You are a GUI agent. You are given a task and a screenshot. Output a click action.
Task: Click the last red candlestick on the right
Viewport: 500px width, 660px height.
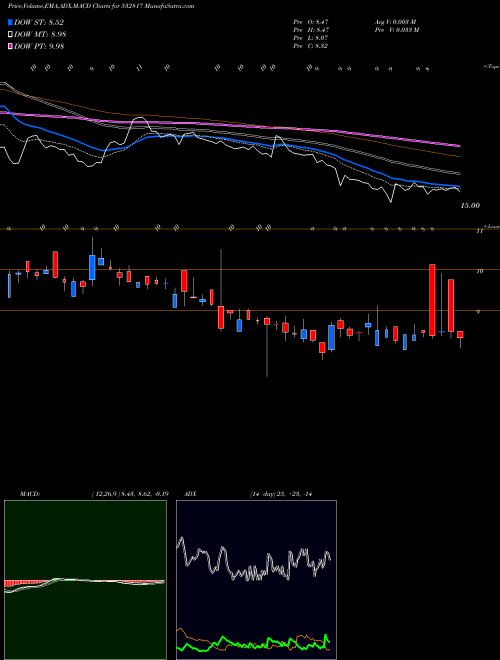(x=460, y=335)
